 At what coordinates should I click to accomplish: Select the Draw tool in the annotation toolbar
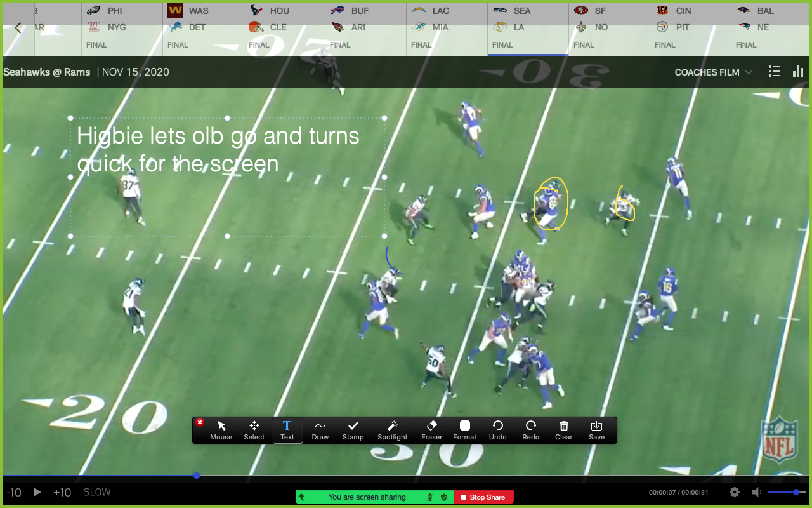(x=320, y=430)
